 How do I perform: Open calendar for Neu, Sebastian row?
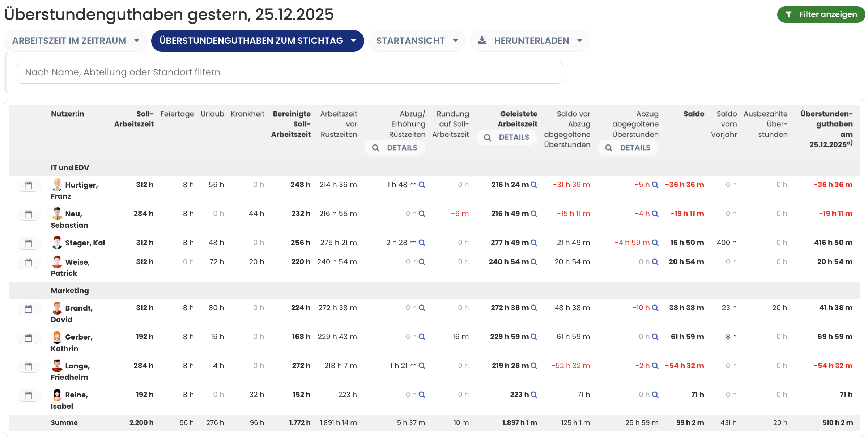click(29, 215)
